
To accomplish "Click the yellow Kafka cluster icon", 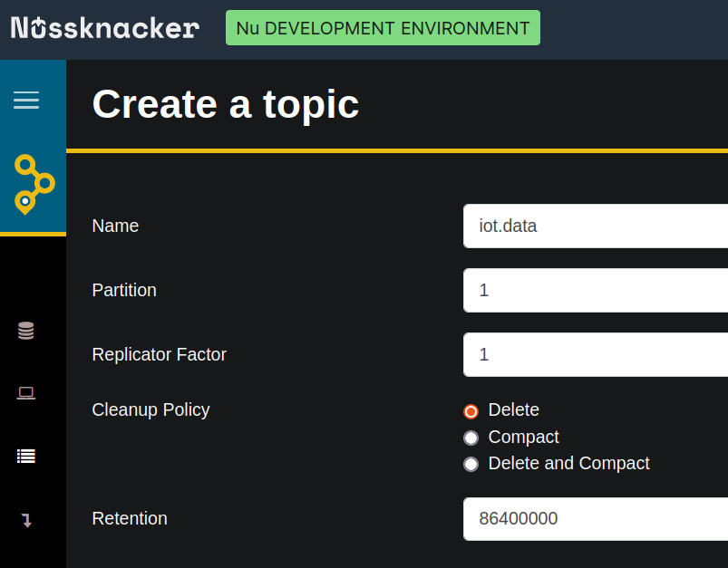I will tap(34, 184).
